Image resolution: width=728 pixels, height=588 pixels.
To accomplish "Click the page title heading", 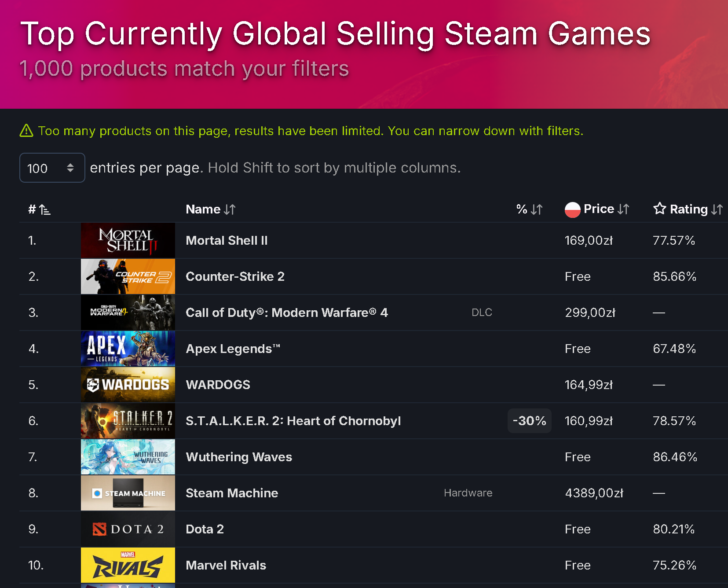I will (335, 34).
